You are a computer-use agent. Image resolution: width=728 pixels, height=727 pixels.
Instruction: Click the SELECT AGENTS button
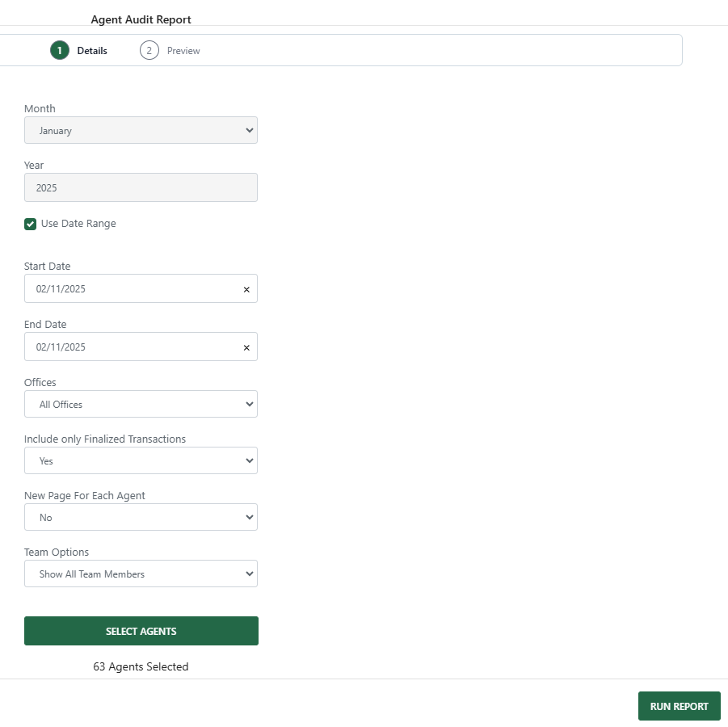[x=141, y=631]
